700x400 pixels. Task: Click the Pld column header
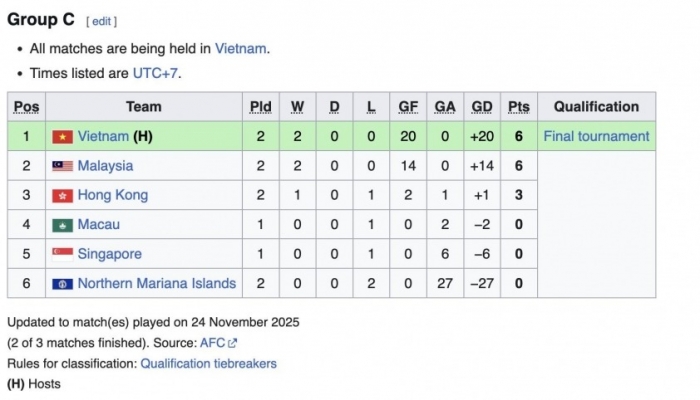tap(260, 107)
